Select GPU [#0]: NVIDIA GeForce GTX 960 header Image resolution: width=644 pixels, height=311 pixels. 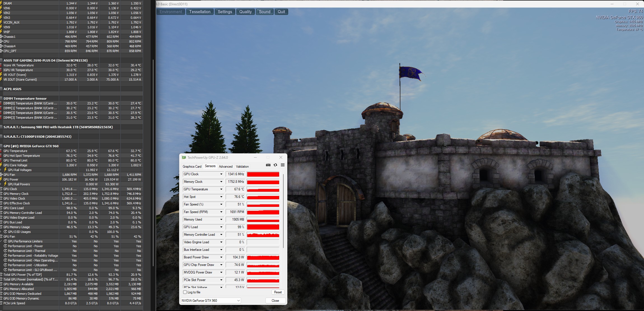click(72, 146)
